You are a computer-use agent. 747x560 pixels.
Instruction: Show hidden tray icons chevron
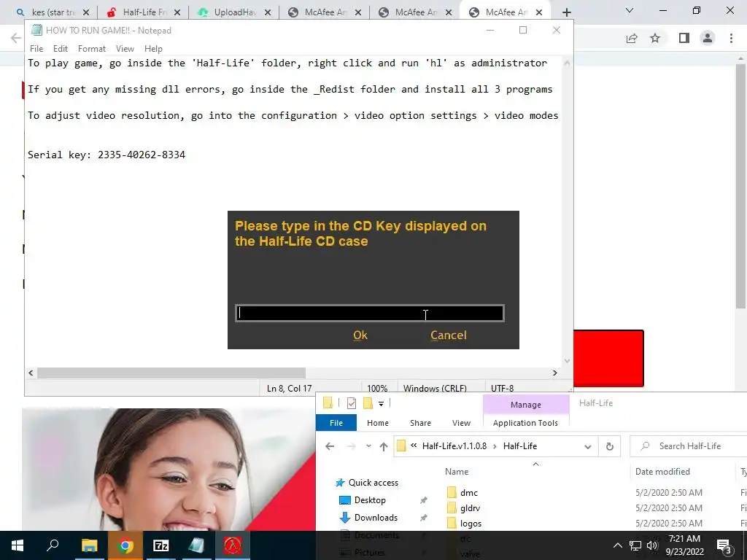(x=617, y=545)
